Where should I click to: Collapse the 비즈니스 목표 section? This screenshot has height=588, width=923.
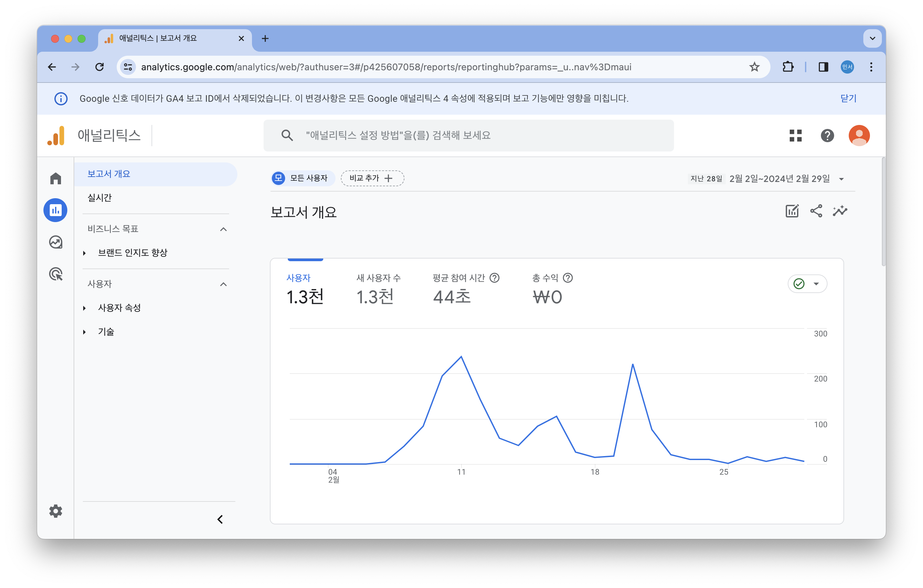click(223, 229)
